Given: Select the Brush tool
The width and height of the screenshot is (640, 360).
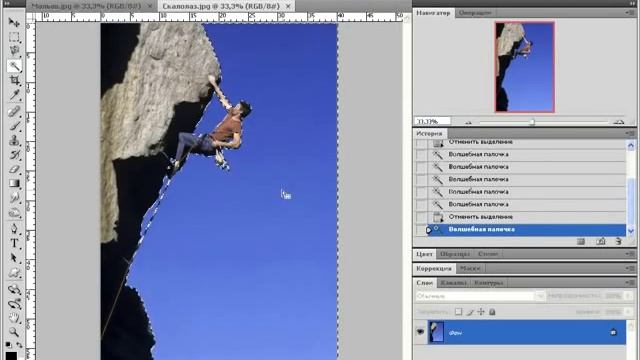Looking at the screenshot, I should point(14,126).
